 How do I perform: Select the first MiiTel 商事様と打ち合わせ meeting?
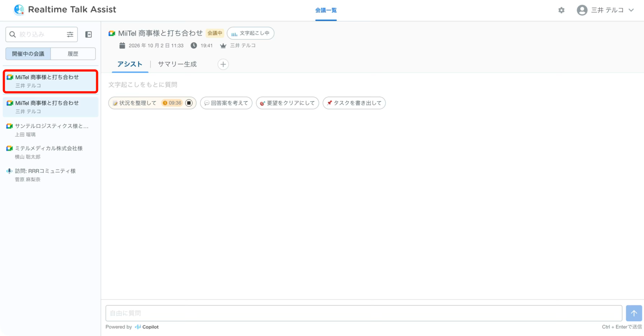pyautogui.click(x=50, y=81)
